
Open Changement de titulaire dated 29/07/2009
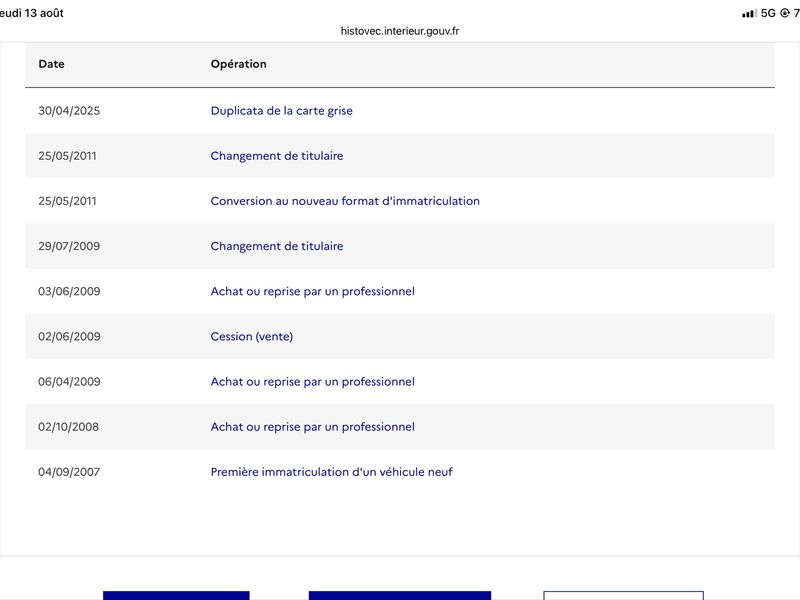tap(277, 246)
